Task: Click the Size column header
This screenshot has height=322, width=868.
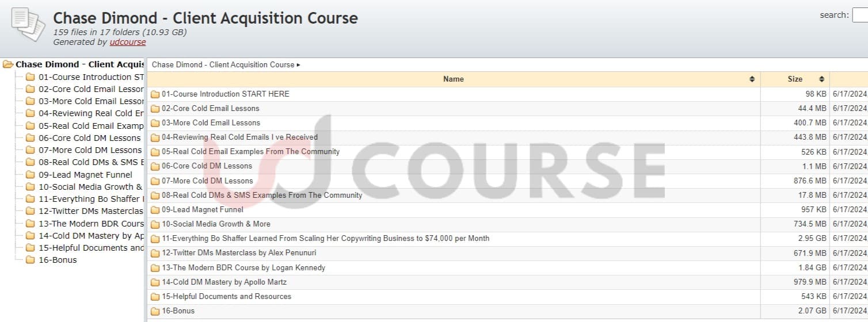Action: tap(794, 79)
